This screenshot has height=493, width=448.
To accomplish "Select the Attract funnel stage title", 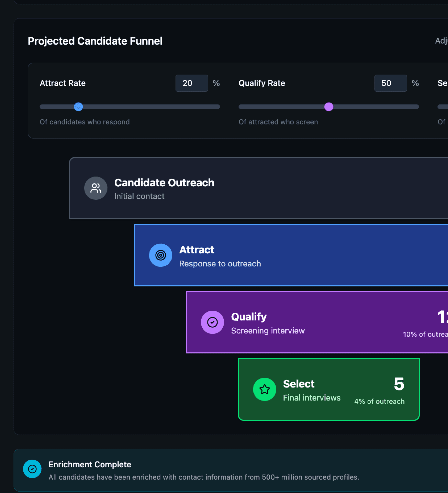I will (197, 250).
